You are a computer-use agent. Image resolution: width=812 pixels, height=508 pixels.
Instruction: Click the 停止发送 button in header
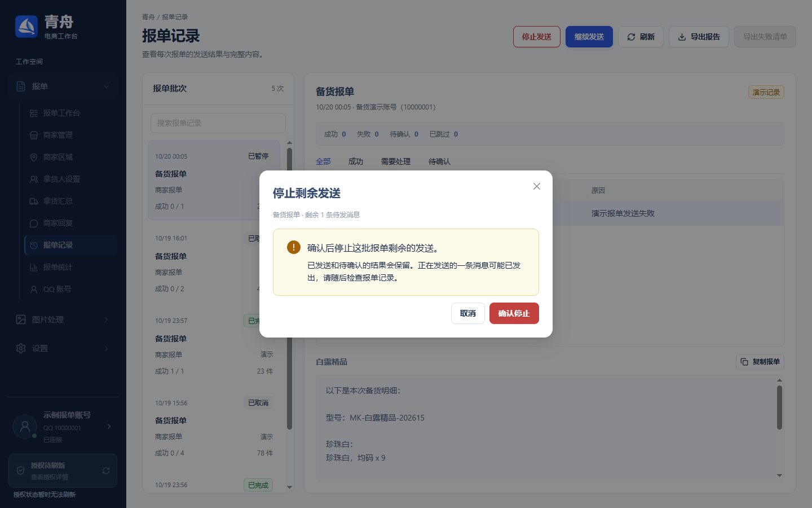pos(537,37)
